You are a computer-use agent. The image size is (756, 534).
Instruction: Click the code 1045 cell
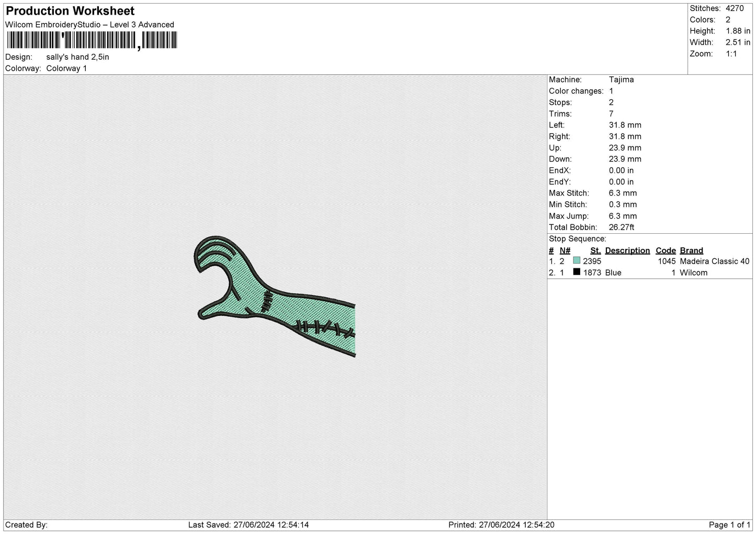click(x=667, y=261)
